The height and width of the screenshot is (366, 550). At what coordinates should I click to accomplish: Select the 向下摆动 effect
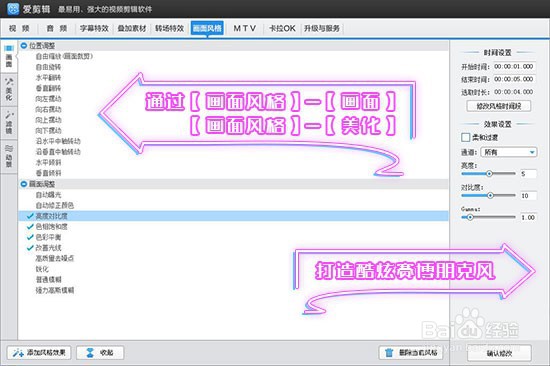[48, 131]
